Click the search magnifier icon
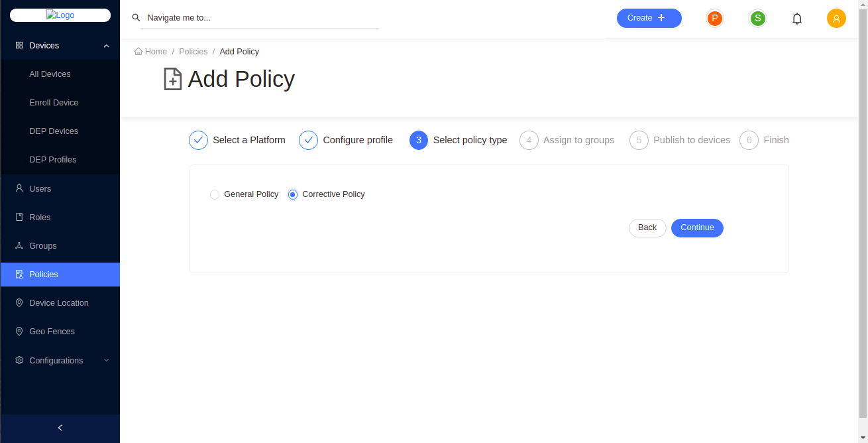Image resolution: width=868 pixels, height=443 pixels. click(x=136, y=18)
